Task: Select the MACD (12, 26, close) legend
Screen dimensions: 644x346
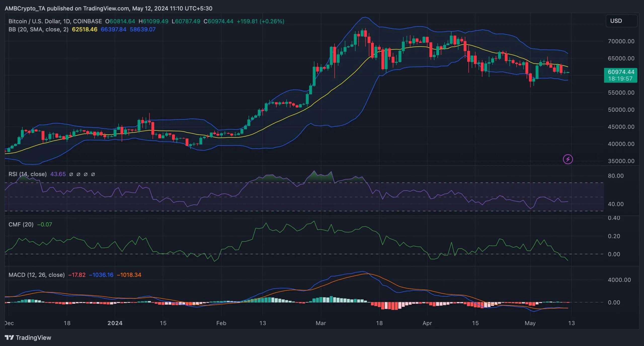Action: click(36, 275)
